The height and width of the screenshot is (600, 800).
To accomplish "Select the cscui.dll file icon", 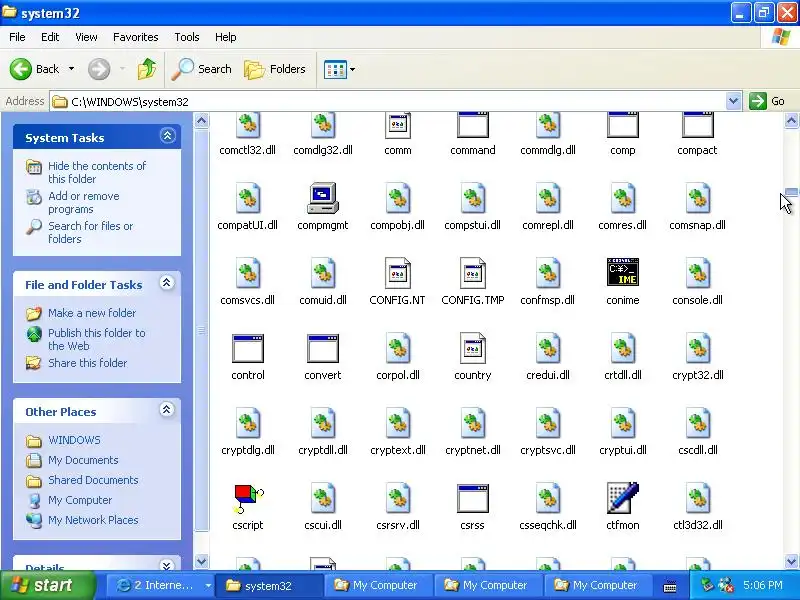I will coord(323,498).
